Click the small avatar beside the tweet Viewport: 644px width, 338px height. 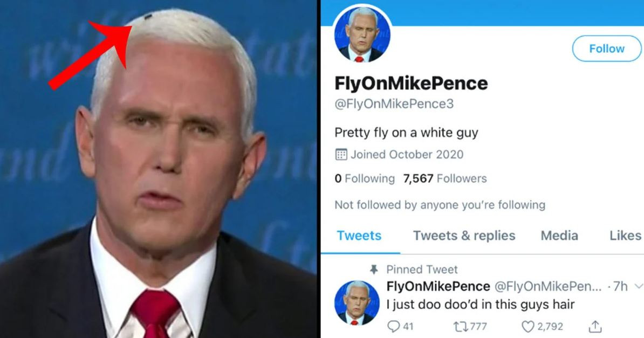point(354,303)
